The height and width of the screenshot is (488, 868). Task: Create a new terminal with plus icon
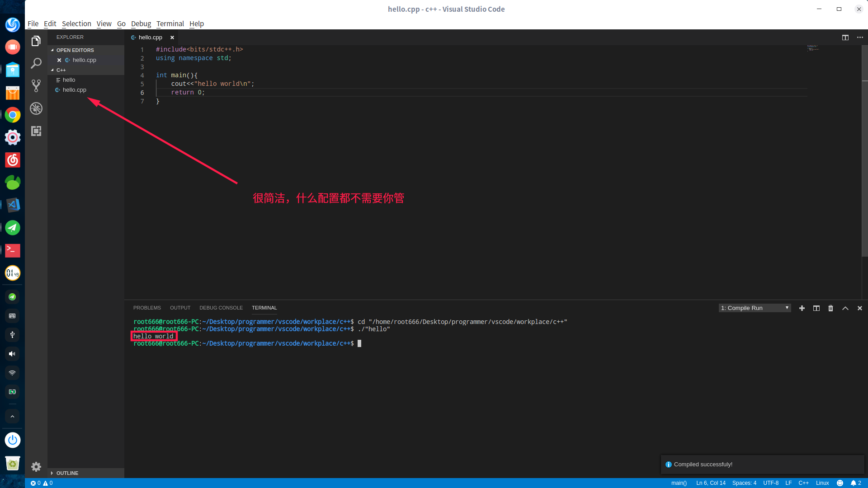[802, 308]
